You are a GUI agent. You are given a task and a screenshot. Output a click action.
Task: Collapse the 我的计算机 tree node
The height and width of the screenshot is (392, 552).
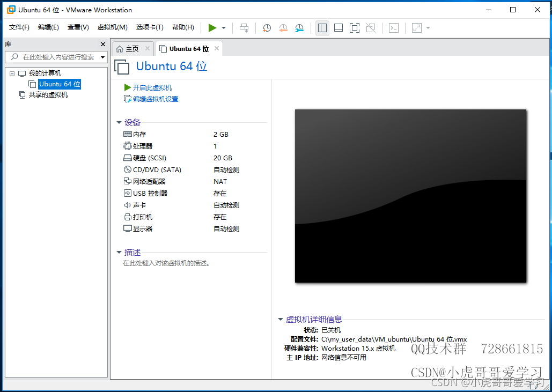pos(12,73)
